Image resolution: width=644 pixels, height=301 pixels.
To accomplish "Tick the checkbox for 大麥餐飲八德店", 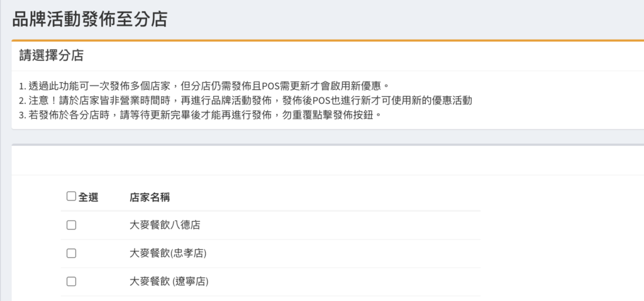I will 71,224.
